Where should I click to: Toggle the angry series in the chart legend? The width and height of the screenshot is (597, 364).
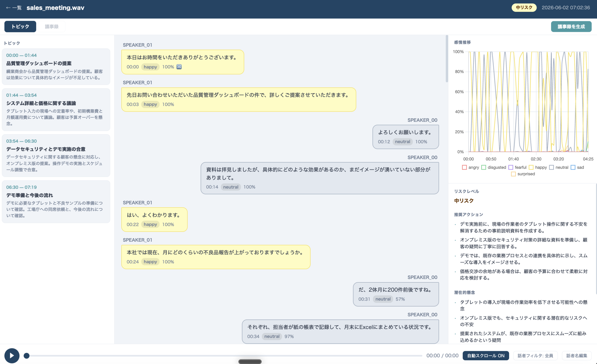[x=470, y=167]
